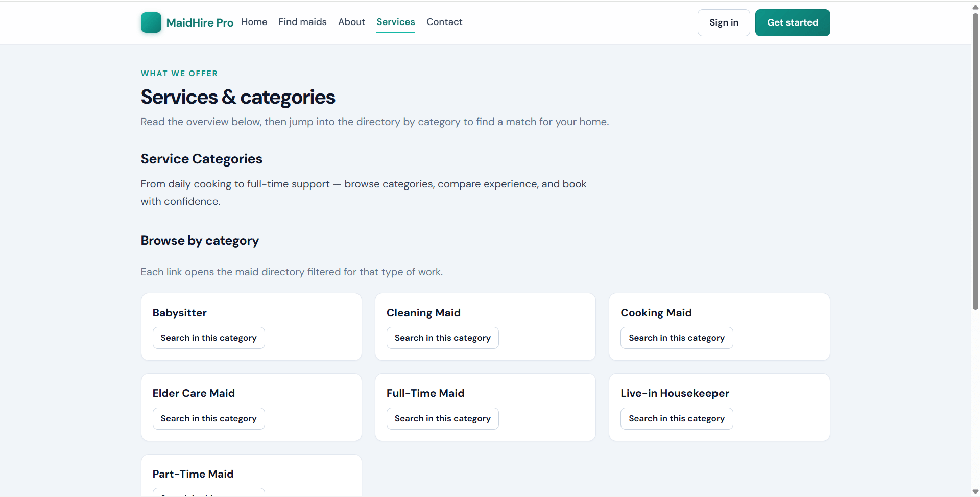This screenshot has height=497, width=980.
Task: Click the MaidHire Pro green logo icon
Action: click(151, 22)
